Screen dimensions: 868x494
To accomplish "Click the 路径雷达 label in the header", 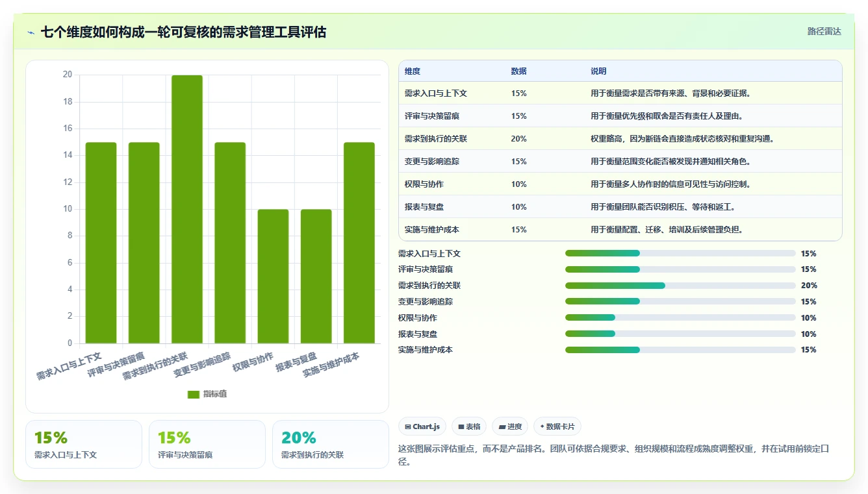I will click(824, 31).
